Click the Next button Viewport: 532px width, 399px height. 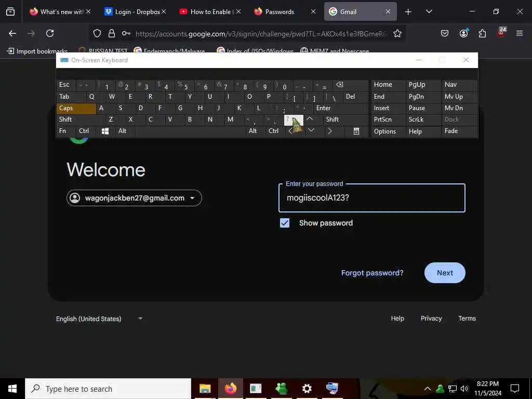click(445, 273)
